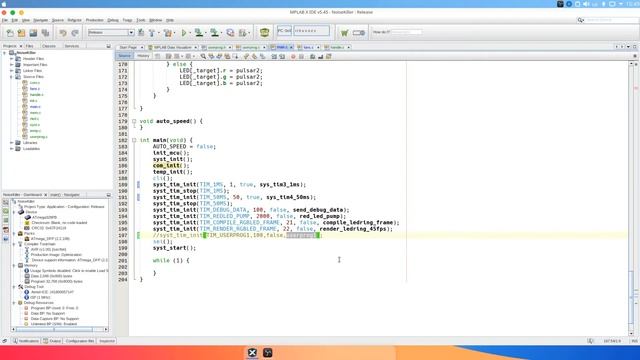Click the editor vertical scrollbar

coord(631,198)
